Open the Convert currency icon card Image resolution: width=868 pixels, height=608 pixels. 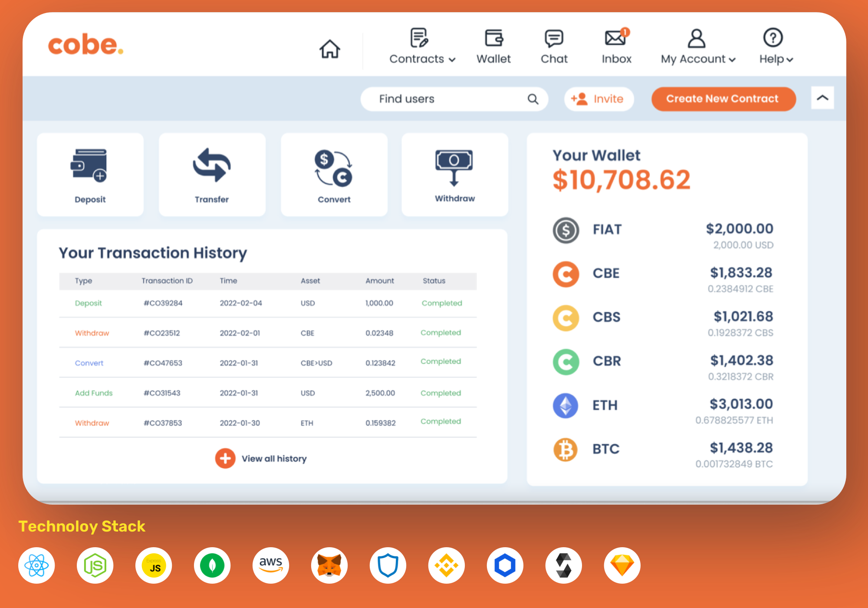tap(334, 175)
